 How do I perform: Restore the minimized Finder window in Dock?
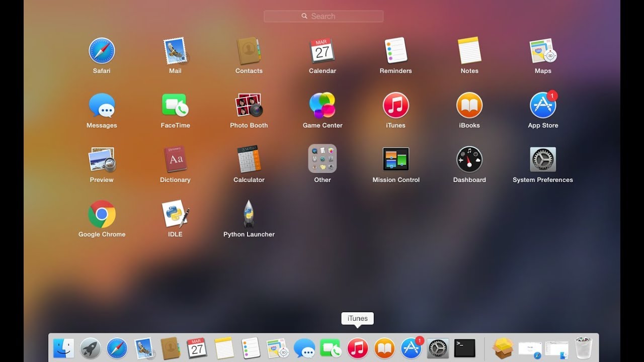(x=557, y=349)
